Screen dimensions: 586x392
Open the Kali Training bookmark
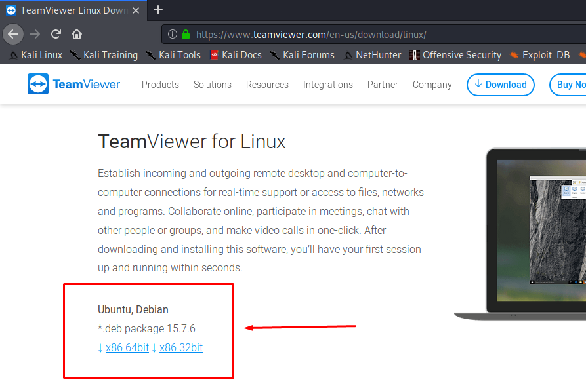(104, 55)
